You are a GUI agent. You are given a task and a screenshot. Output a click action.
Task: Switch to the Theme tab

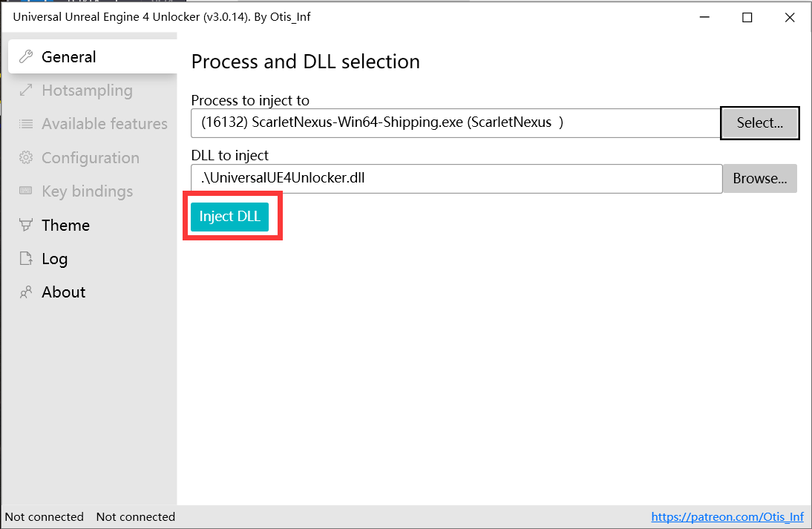(65, 225)
